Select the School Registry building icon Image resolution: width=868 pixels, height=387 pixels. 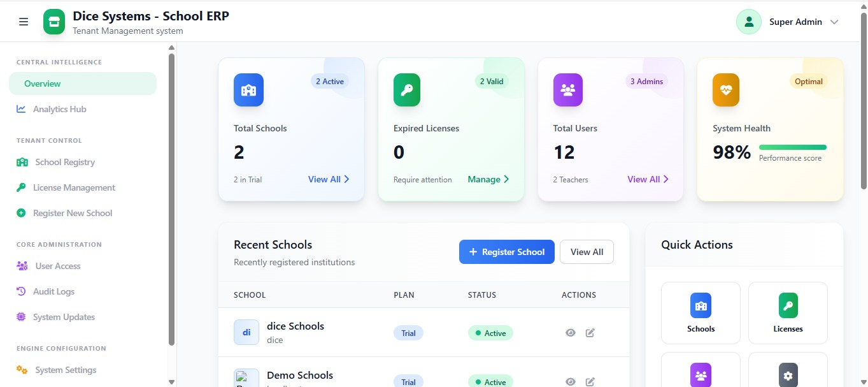[21, 162]
